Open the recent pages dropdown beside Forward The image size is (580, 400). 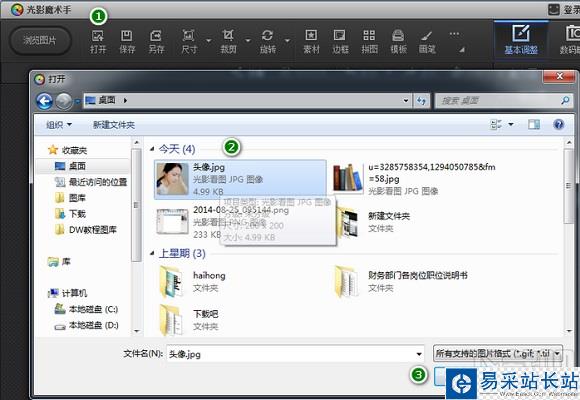[77, 101]
